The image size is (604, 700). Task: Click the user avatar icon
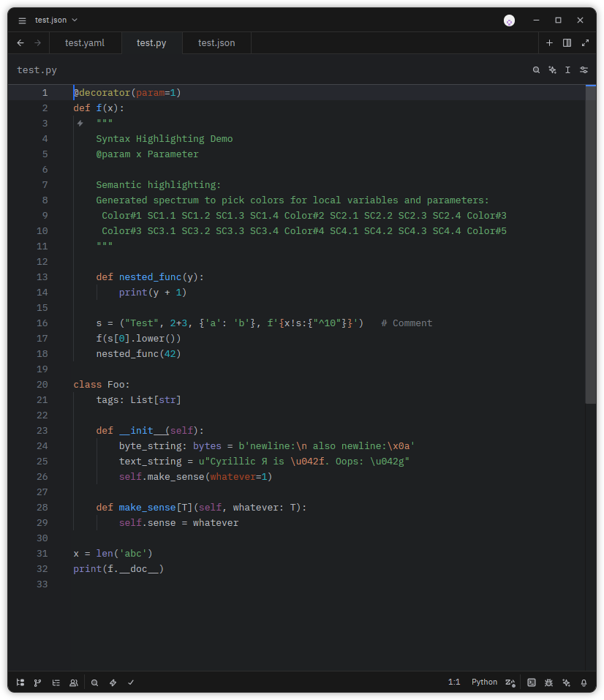(x=509, y=20)
